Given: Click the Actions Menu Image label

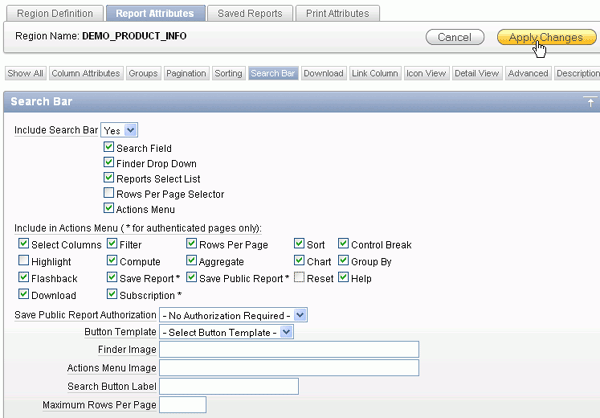Looking at the screenshot, I should pos(112,368).
